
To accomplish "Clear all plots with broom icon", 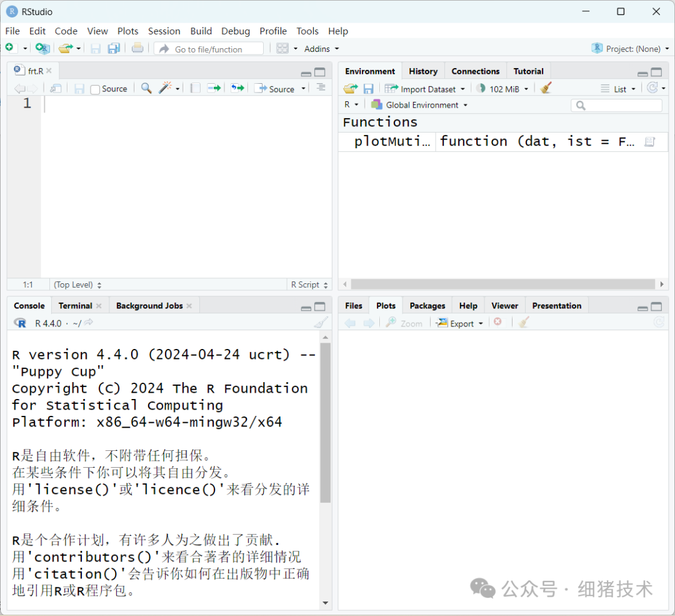I will pos(524,322).
